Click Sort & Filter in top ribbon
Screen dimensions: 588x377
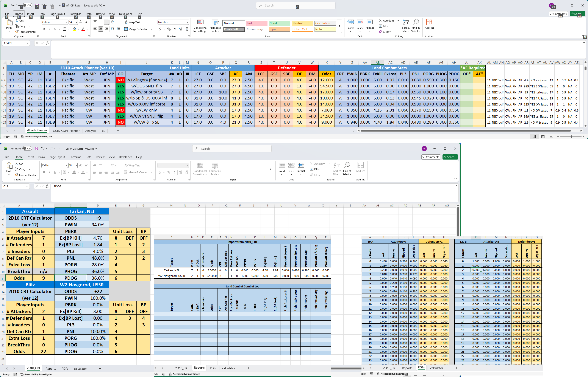pos(406,26)
